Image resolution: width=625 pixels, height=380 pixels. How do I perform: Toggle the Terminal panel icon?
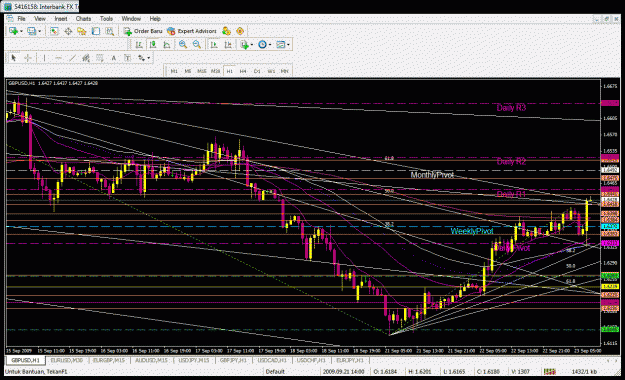coord(96,31)
